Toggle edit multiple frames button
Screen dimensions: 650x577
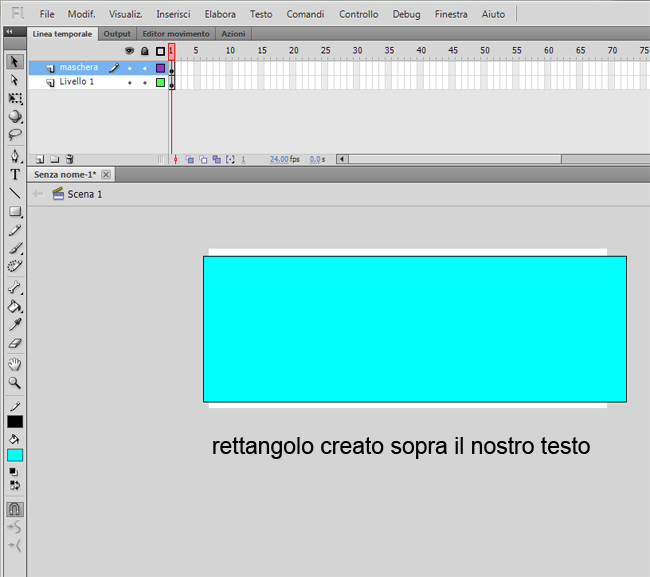[x=217, y=159]
